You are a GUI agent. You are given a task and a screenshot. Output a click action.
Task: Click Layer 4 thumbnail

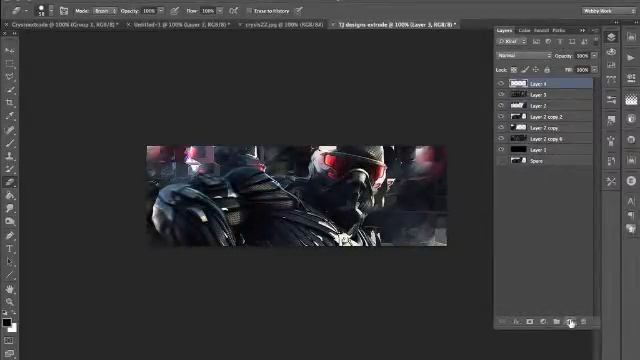coord(518,83)
